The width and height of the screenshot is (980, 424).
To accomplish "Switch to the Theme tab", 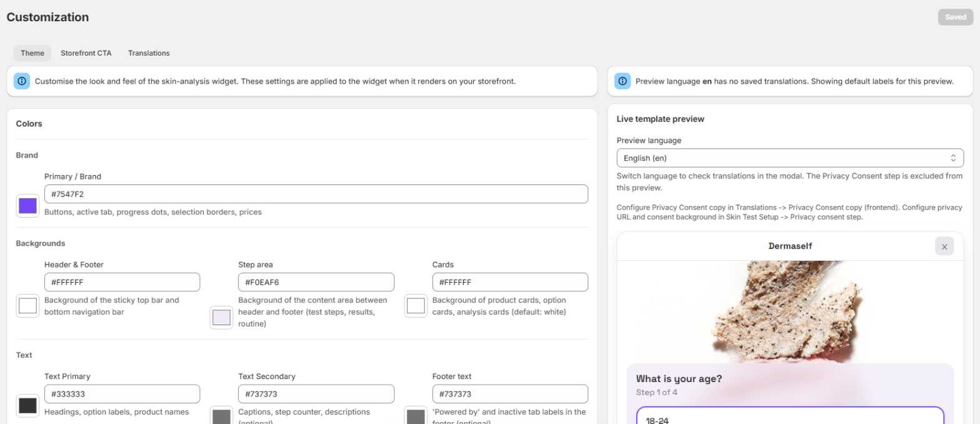I will click(x=32, y=53).
